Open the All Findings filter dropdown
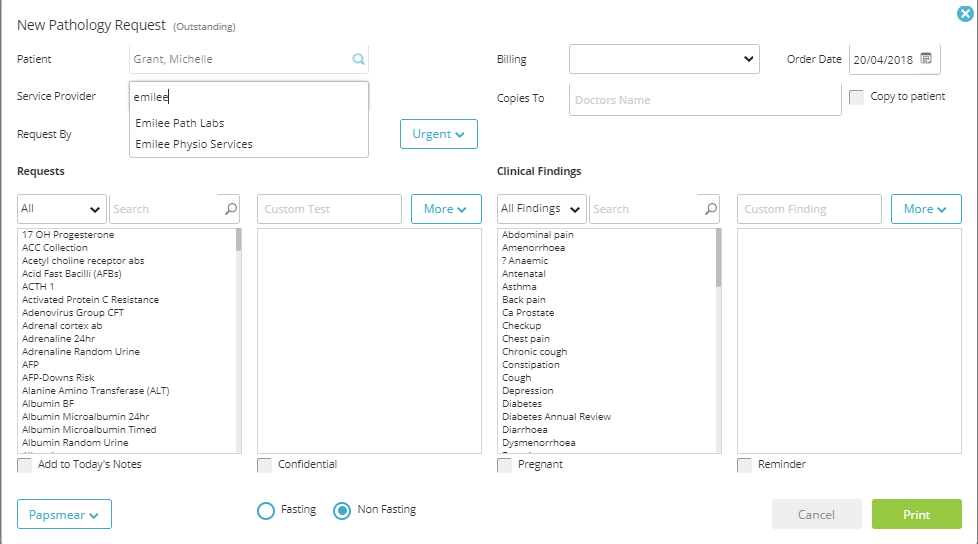The width and height of the screenshot is (978, 544). click(541, 209)
